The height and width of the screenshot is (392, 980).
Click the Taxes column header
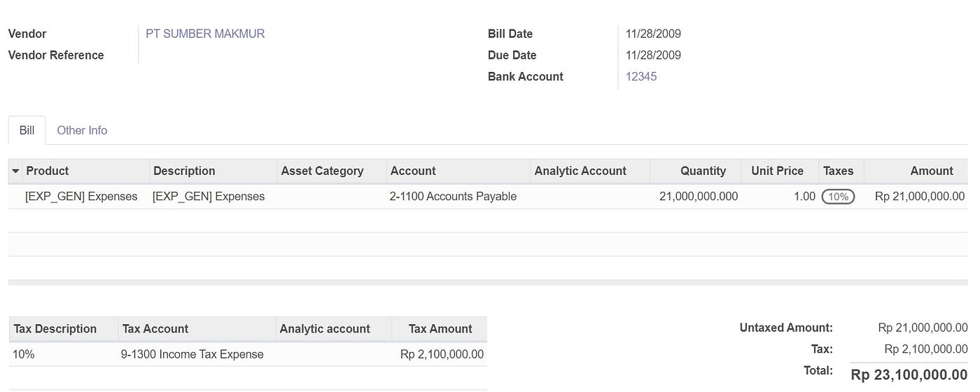tap(838, 171)
